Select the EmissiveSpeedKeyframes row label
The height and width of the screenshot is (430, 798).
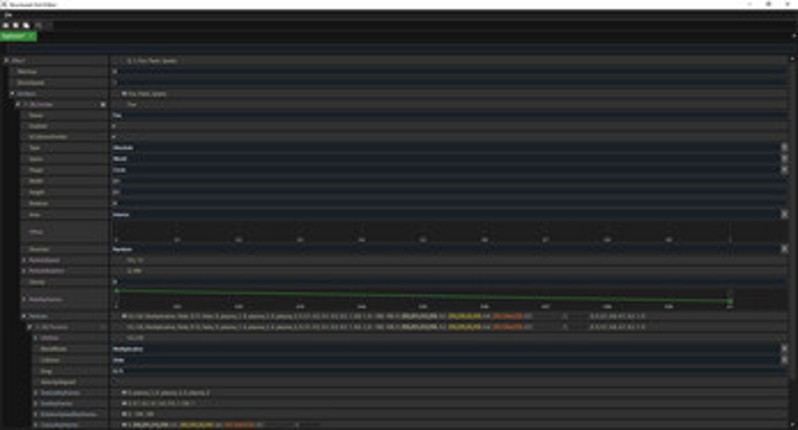[x=68, y=414]
